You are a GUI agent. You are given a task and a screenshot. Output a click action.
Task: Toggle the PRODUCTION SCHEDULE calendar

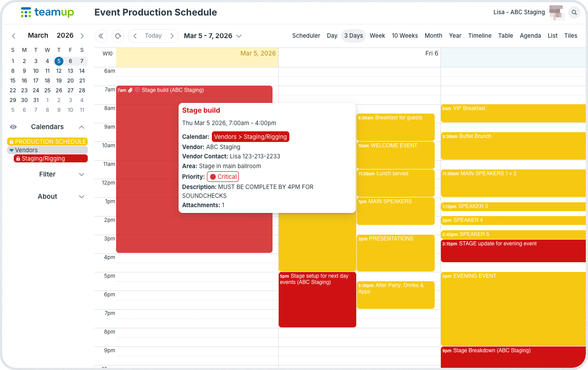pyautogui.click(x=47, y=142)
